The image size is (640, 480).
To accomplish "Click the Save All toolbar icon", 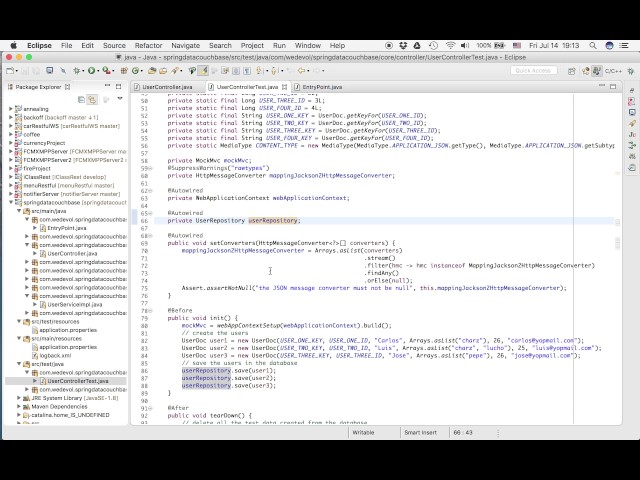I will (36, 71).
